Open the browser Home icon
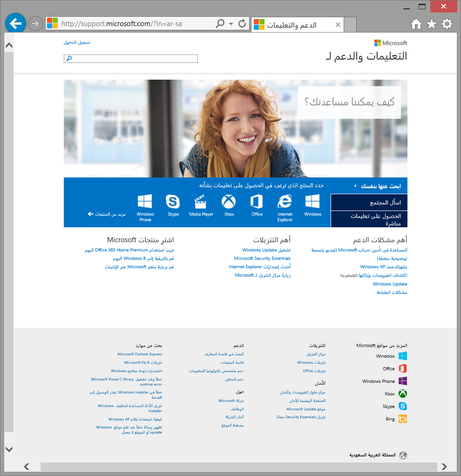Viewport: 461px width, 476px height. pyautogui.click(x=416, y=24)
